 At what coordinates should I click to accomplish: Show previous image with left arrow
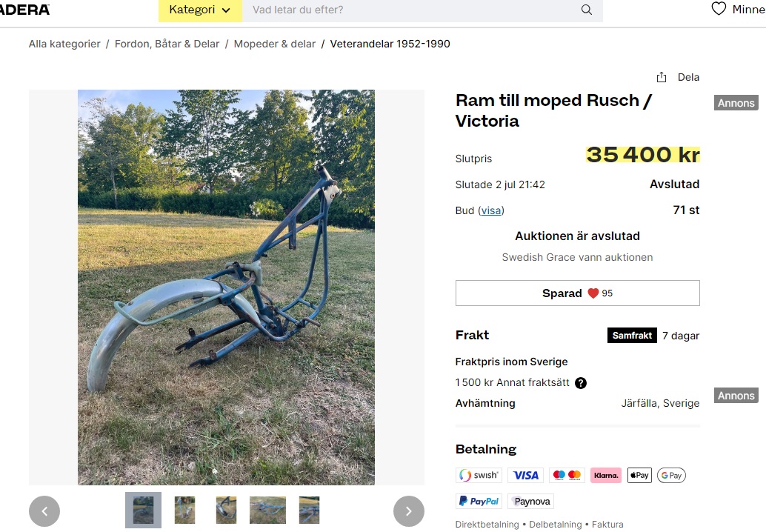[44, 511]
